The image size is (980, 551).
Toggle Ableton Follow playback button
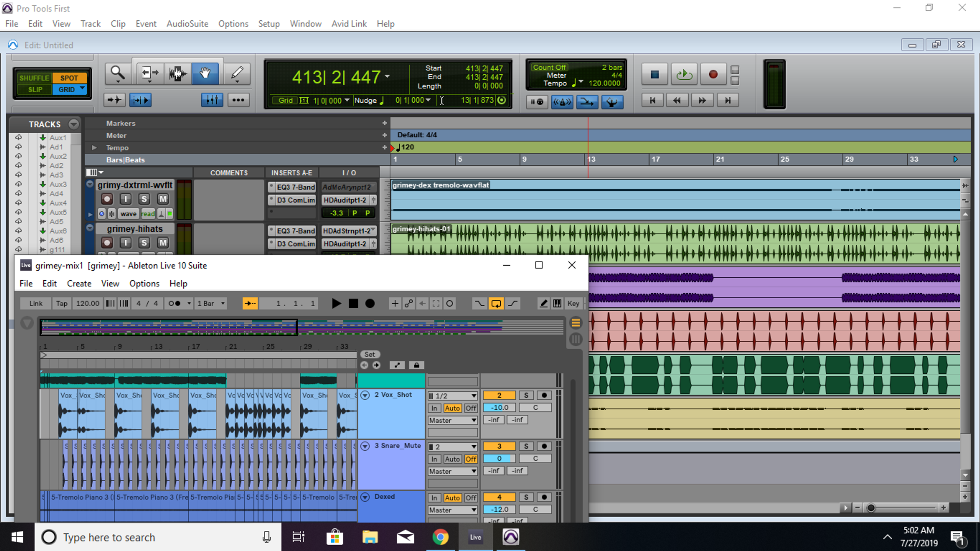[x=250, y=304]
